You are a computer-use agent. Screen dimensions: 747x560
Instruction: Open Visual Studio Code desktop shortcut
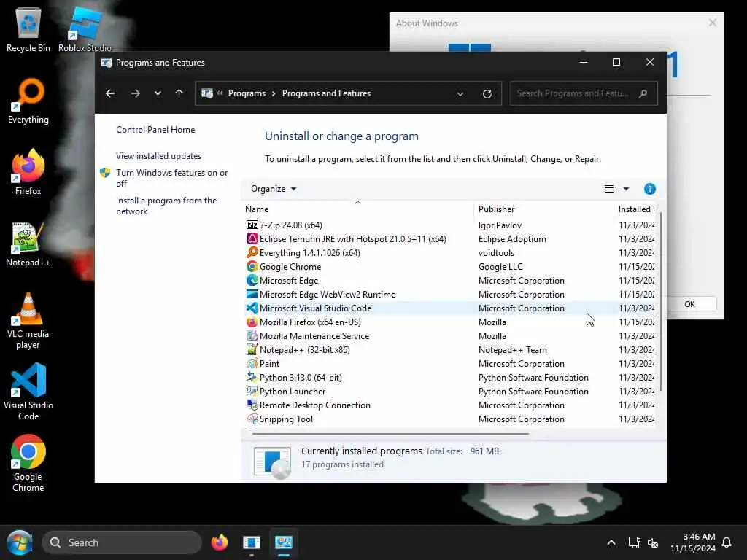coord(28,392)
